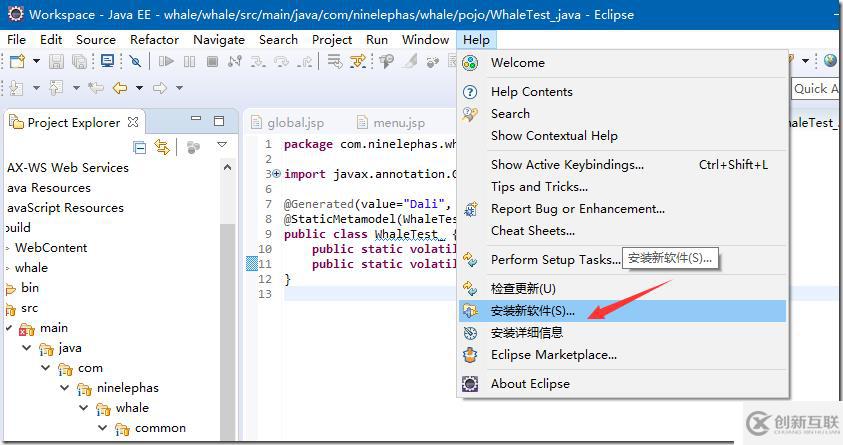Click the Suspend debug icon
Viewport: 843px width, 445px height.
click(189, 61)
